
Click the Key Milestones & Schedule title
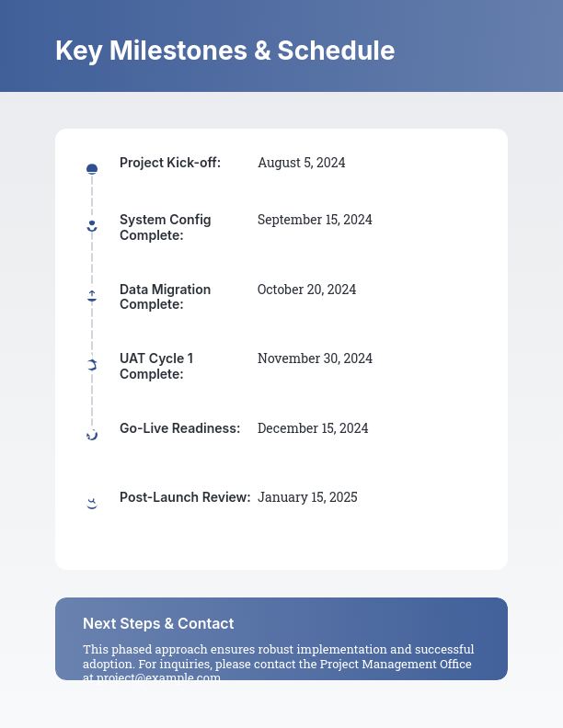coord(225,51)
